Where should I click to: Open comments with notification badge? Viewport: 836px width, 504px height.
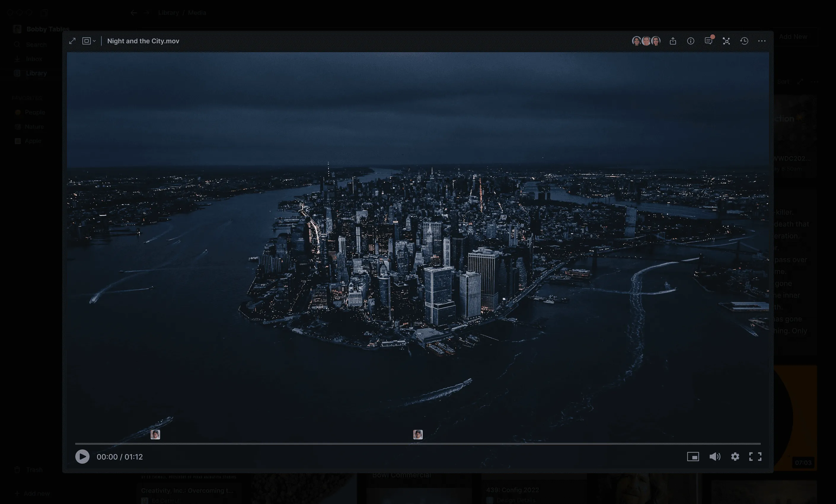pos(709,41)
